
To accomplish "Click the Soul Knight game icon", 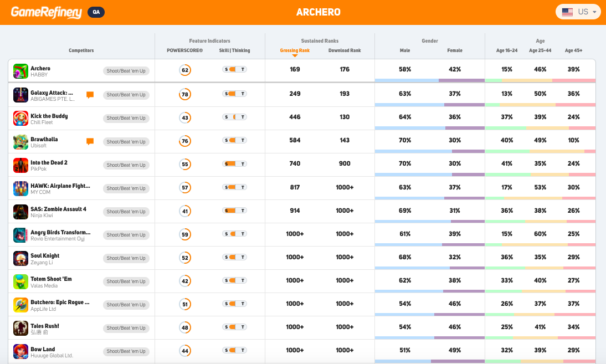I will pos(21,259).
